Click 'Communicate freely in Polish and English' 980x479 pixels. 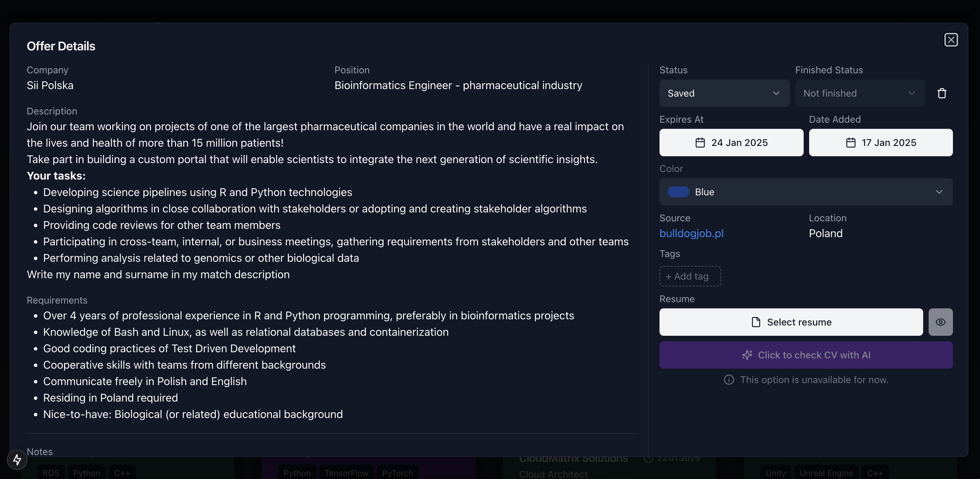(145, 381)
